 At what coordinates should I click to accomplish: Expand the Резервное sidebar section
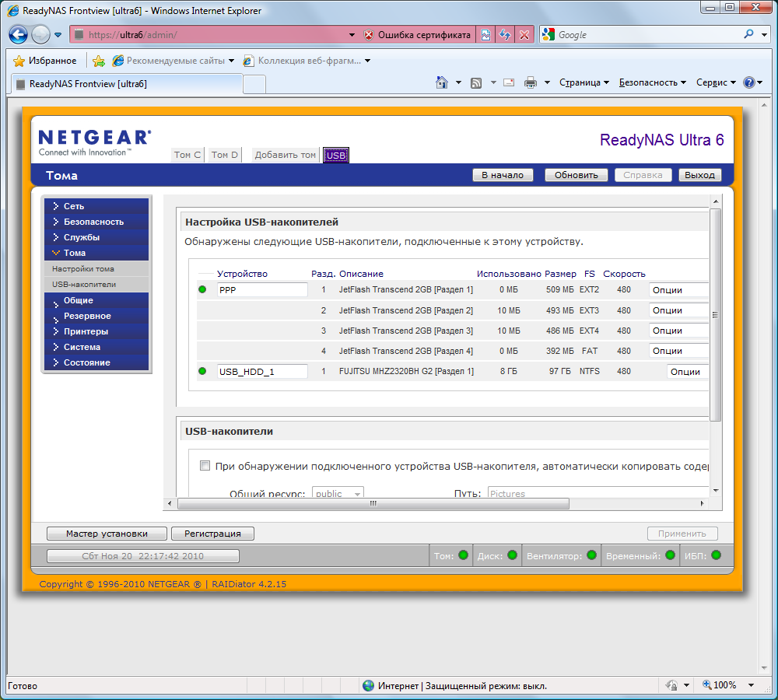[96, 316]
